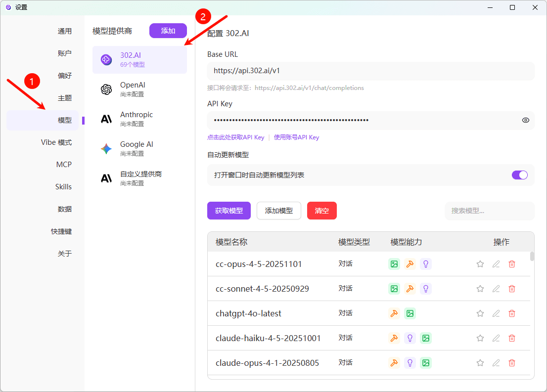This screenshot has height=392, width=547.
Task: Click the image icon for claude-opus-4-1-20250805
Action: point(426,363)
